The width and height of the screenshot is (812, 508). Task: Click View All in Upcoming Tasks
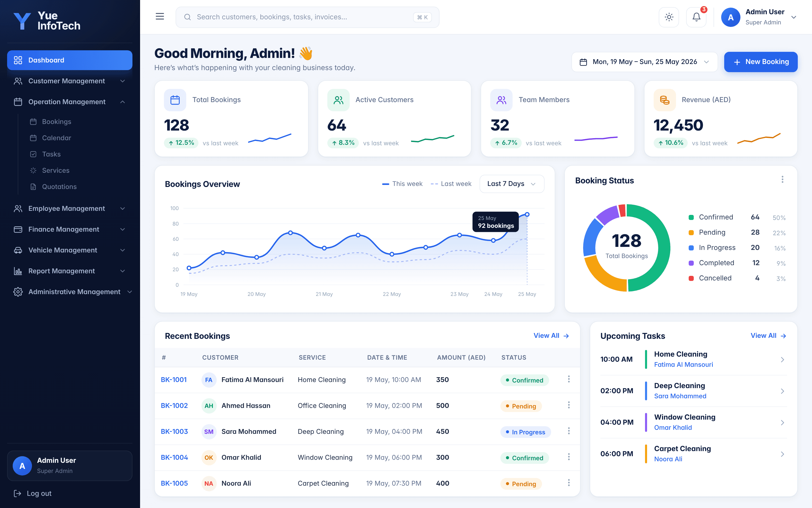pyautogui.click(x=768, y=336)
